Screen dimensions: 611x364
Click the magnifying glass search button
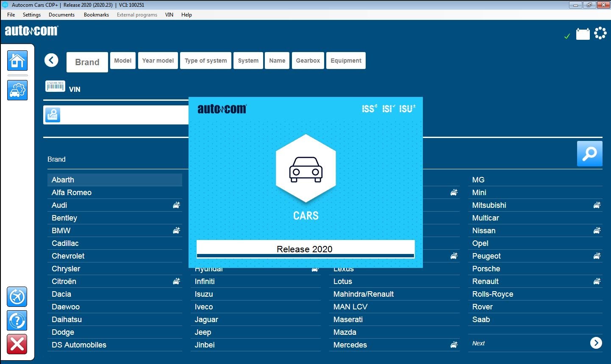pos(589,154)
